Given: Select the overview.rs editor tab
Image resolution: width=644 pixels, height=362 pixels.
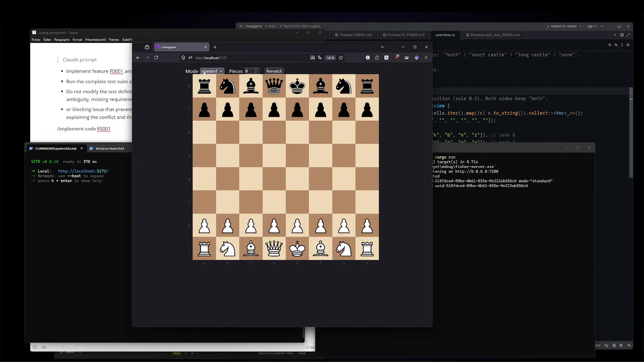Looking at the screenshot, I should (x=445, y=35).
